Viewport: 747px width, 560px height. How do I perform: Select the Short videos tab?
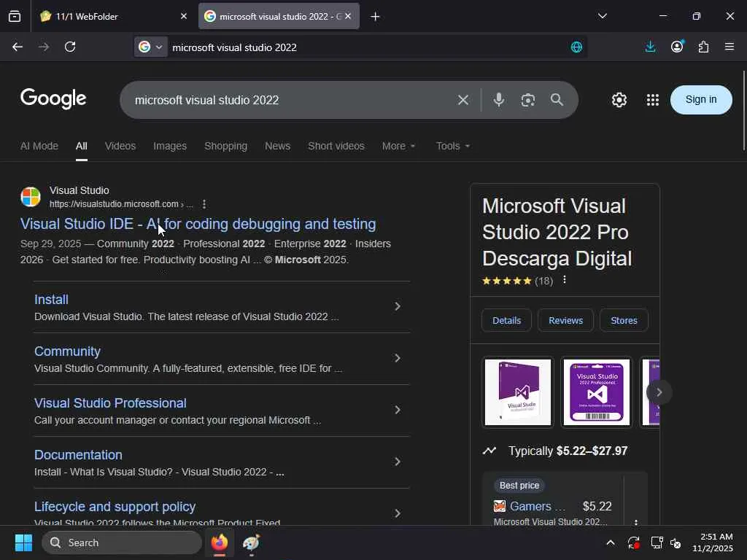[336, 146]
